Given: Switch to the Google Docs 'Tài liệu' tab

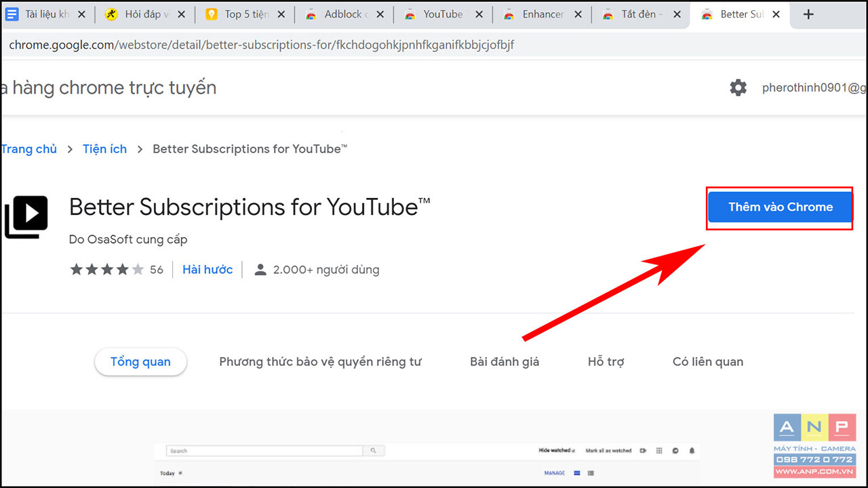Looking at the screenshot, I should 45,14.
